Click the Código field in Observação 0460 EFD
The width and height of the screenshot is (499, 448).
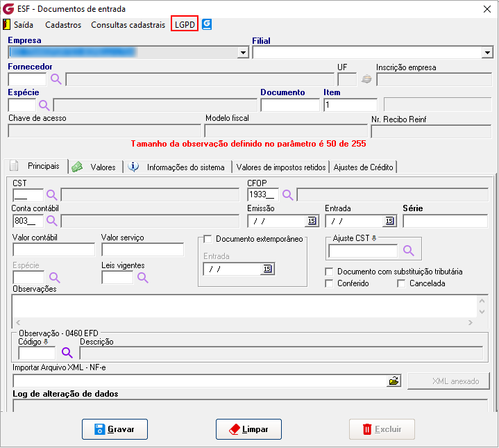37,353
